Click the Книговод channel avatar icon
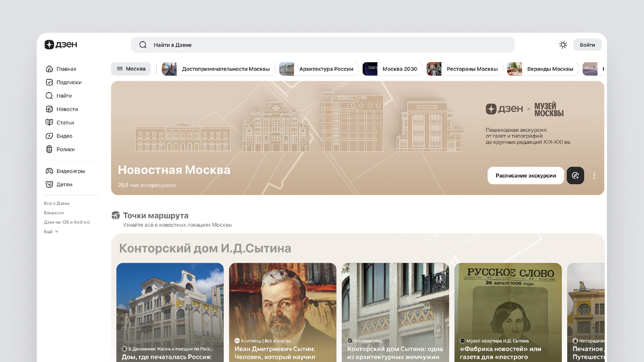644x362 pixels. 237,341
